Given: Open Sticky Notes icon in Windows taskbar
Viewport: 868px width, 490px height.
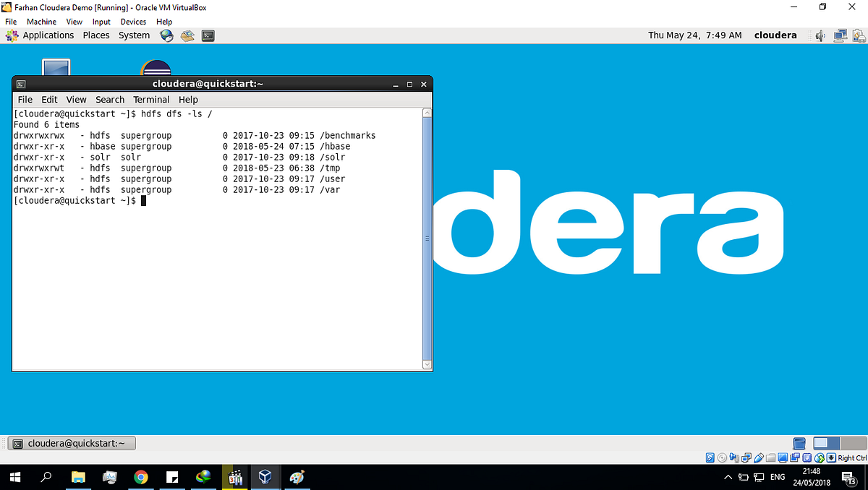Looking at the screenshot, I should click(x=173, y=477).
